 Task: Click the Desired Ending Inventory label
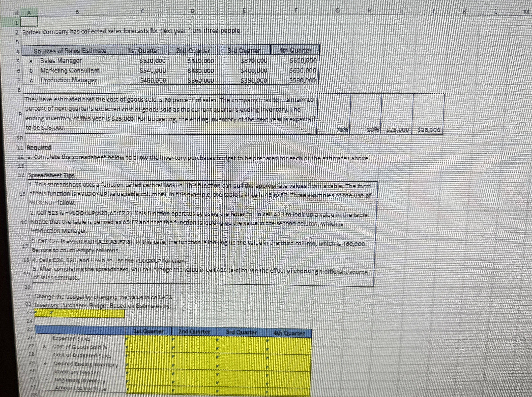click(x=86, y=364)
